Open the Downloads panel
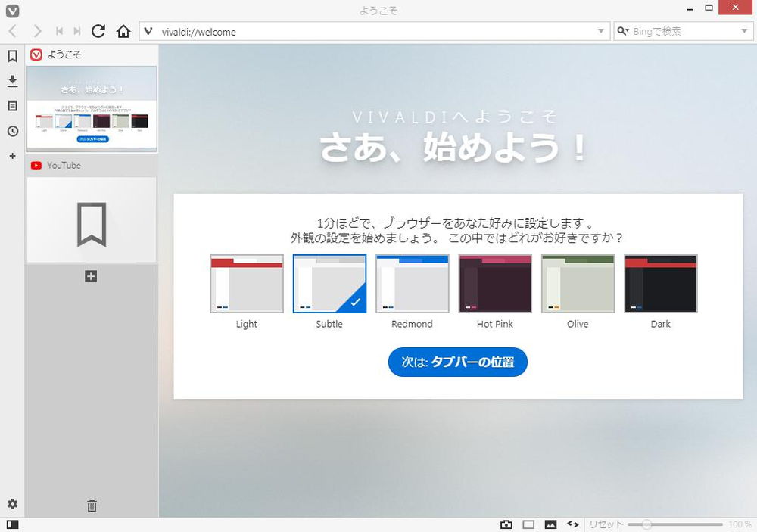 point(12,81)
